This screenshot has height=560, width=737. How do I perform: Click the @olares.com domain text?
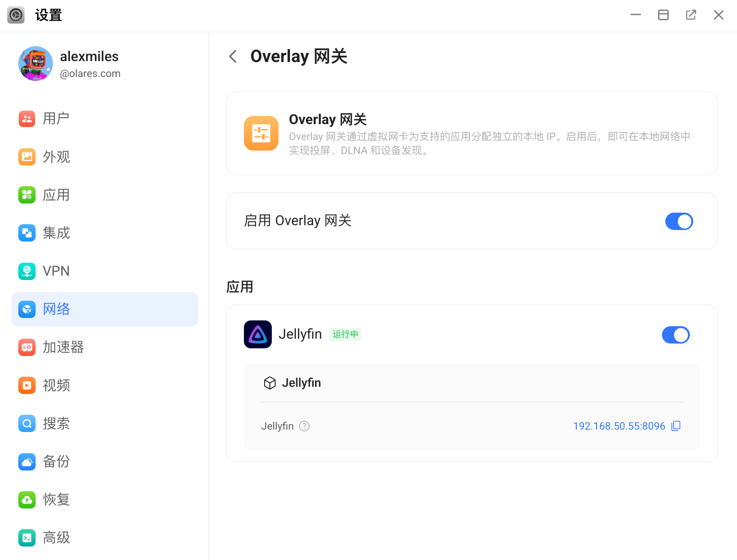[90, 74]
